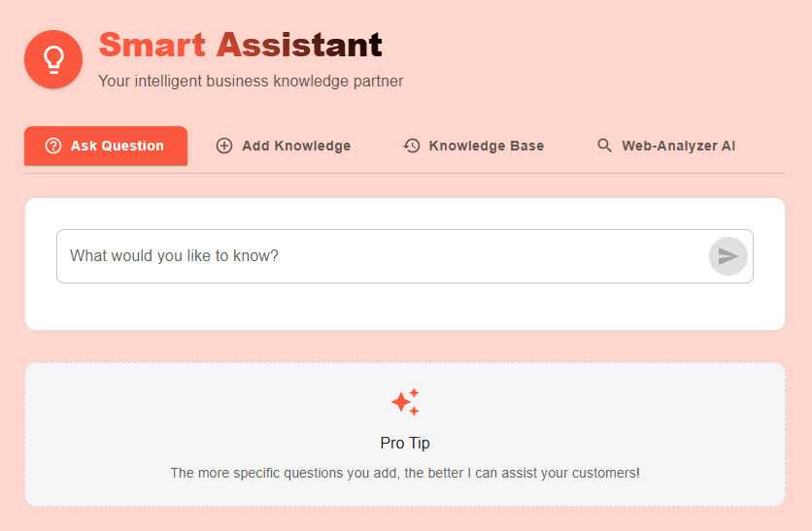
Task: Click the 'more specific questions' tip sentence
Action: (405, 474)
